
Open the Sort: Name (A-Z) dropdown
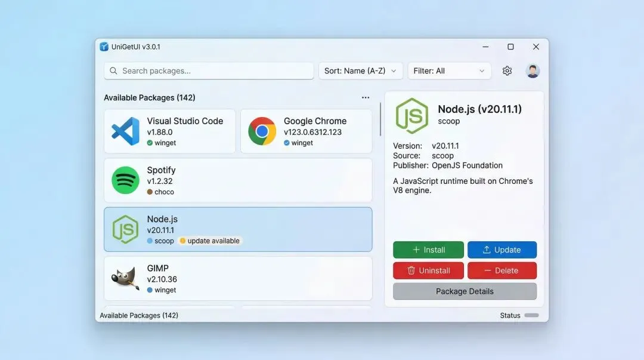click(x=361, y=71)
